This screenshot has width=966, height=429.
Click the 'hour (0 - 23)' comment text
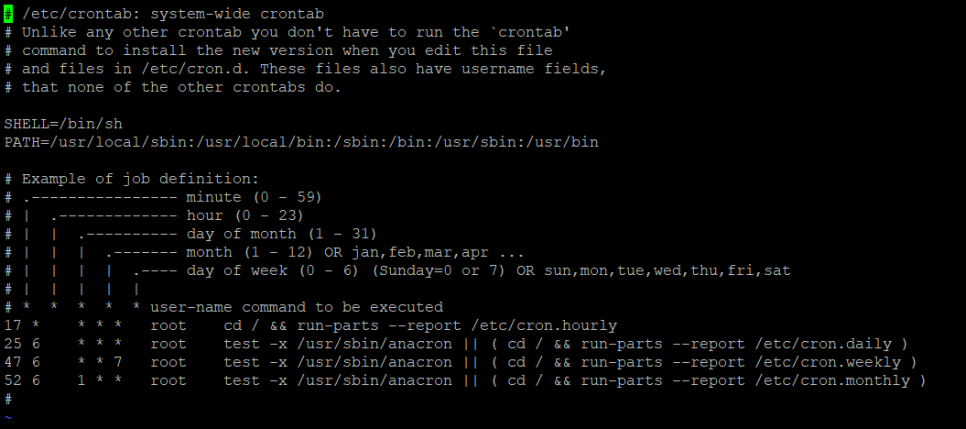[x=245, y=216]
